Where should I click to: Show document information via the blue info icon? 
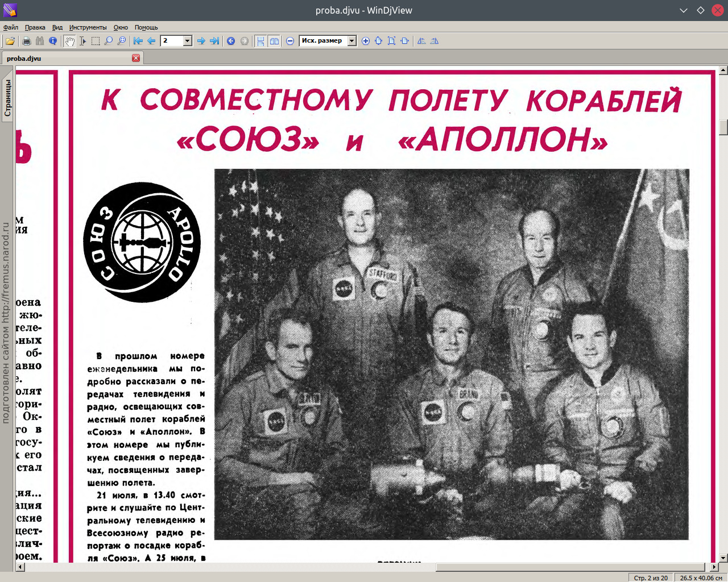tap(53, 41)
